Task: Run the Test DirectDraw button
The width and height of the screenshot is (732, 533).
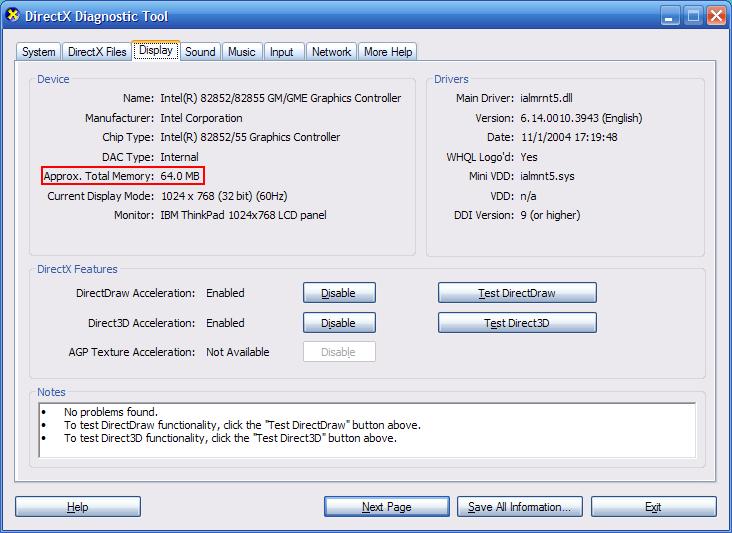Action: tap(517, 293)
